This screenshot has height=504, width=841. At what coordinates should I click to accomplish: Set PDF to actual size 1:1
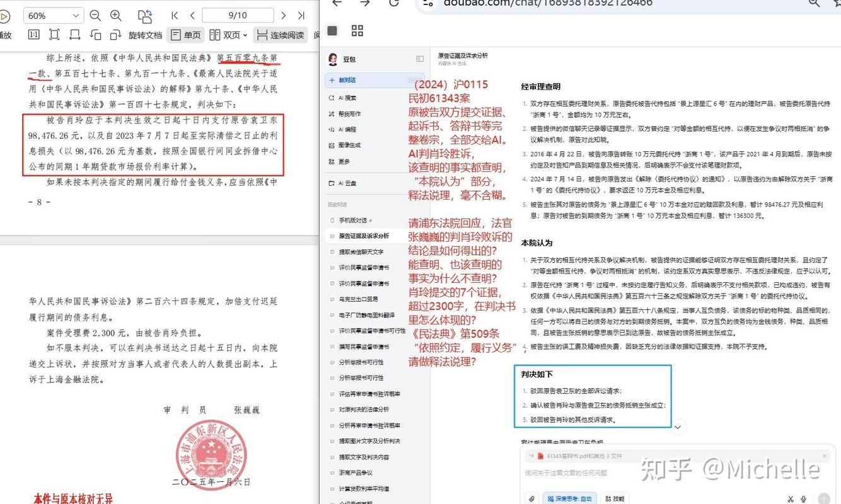pyautogui.click(x=33, y=35)
